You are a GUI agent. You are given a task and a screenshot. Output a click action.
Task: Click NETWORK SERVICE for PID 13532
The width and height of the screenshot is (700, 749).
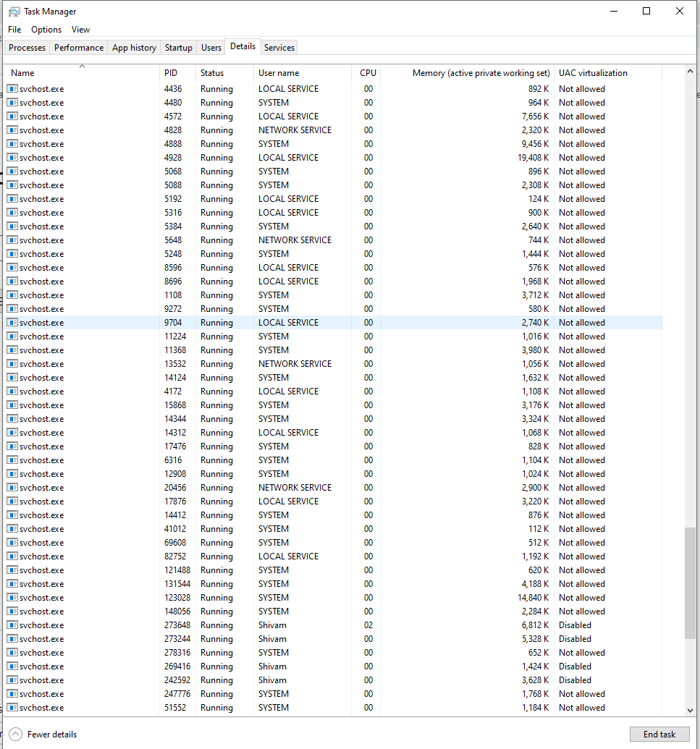[x=295, y=364]
